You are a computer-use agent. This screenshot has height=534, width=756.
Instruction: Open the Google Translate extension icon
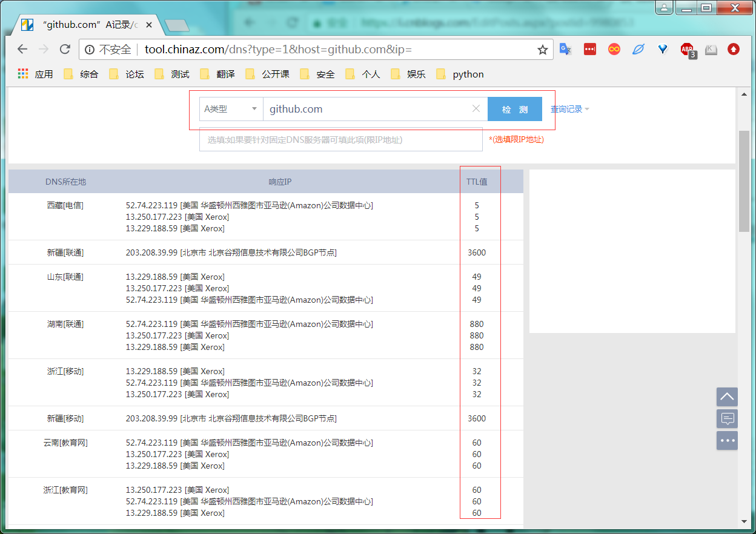pyautogui.click(x=566, y=50)
